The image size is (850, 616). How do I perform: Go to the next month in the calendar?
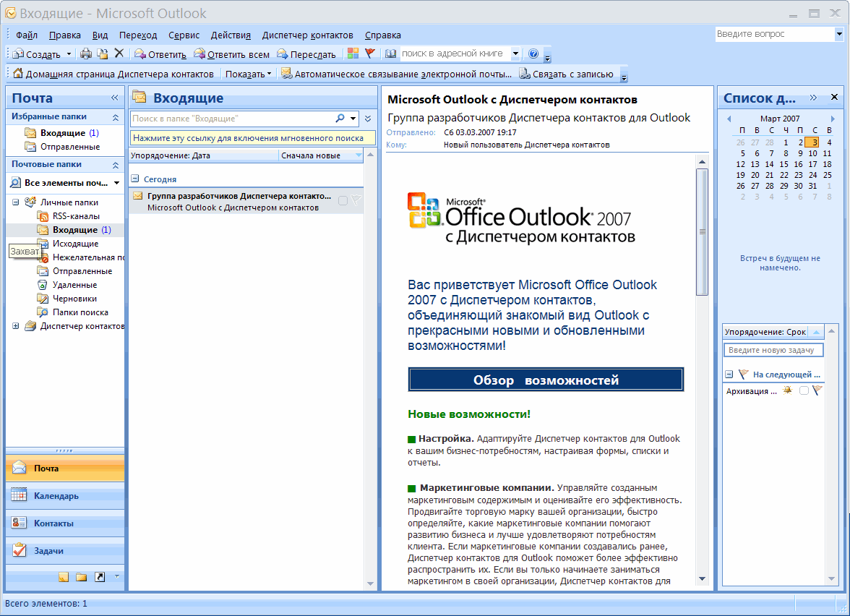(x=833, y=119)
